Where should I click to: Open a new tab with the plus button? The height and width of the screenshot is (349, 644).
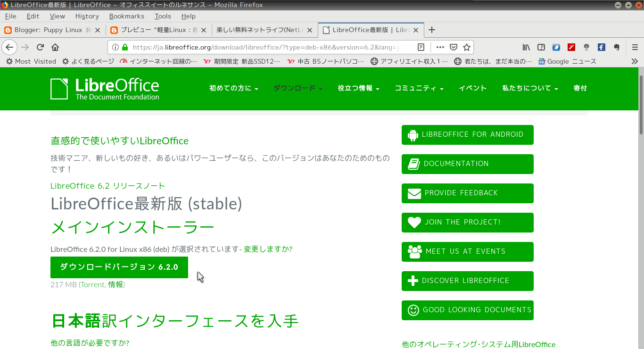tap(431, 30)
